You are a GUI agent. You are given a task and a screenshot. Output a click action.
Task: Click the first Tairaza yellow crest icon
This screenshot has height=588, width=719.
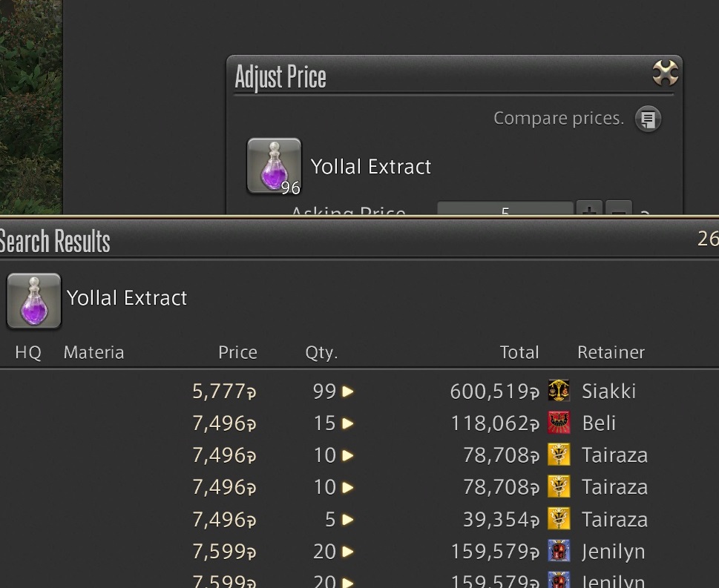559,455
